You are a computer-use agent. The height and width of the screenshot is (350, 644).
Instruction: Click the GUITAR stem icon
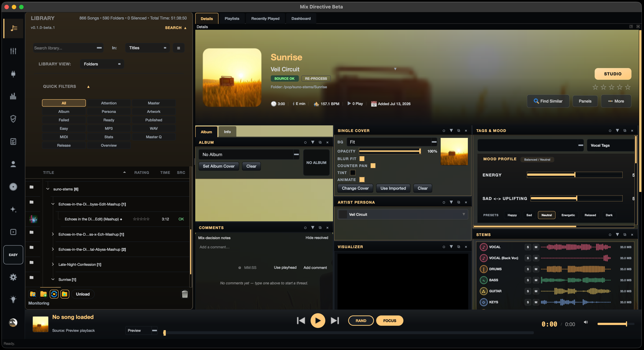(x=484, y=291)
